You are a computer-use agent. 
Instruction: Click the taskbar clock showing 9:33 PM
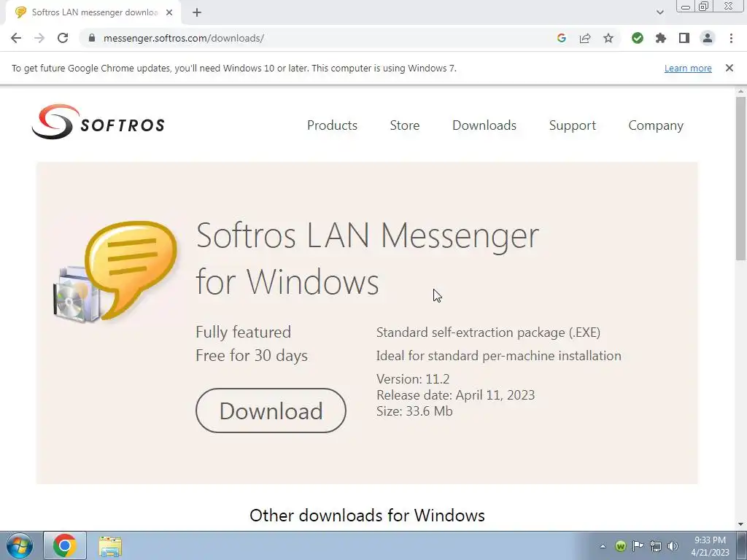coord(710,546)
